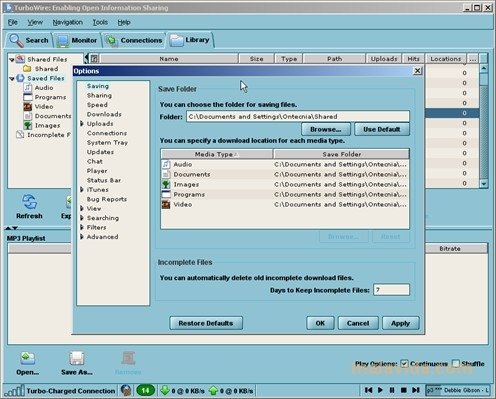496x399 pixels.
Task: Click Apply in the Options dialog
Action: tap(400, 323)
